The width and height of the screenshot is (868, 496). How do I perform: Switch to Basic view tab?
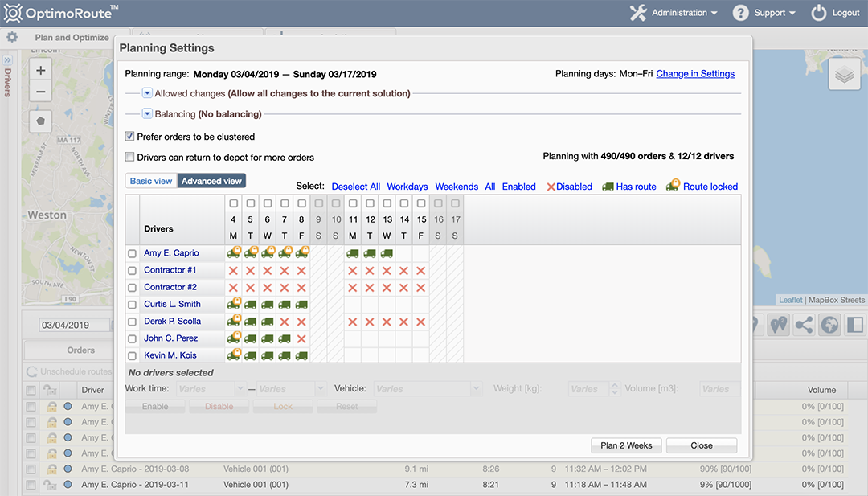pos(151,181)
